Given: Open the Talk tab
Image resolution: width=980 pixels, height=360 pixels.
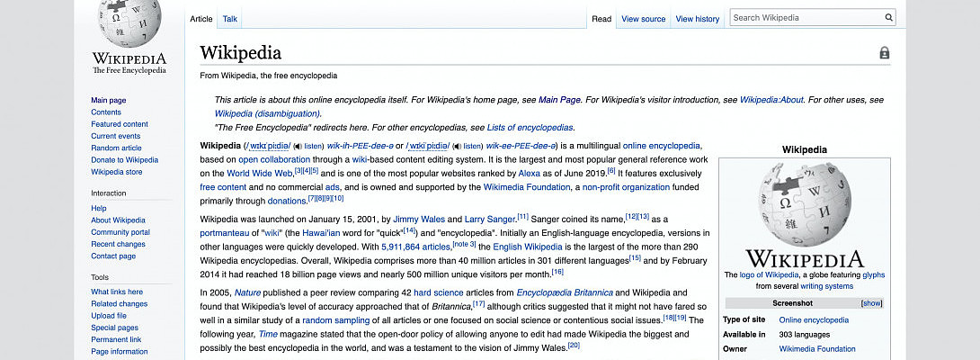Looking at the screenshot, I should click(x=230, y=19).
